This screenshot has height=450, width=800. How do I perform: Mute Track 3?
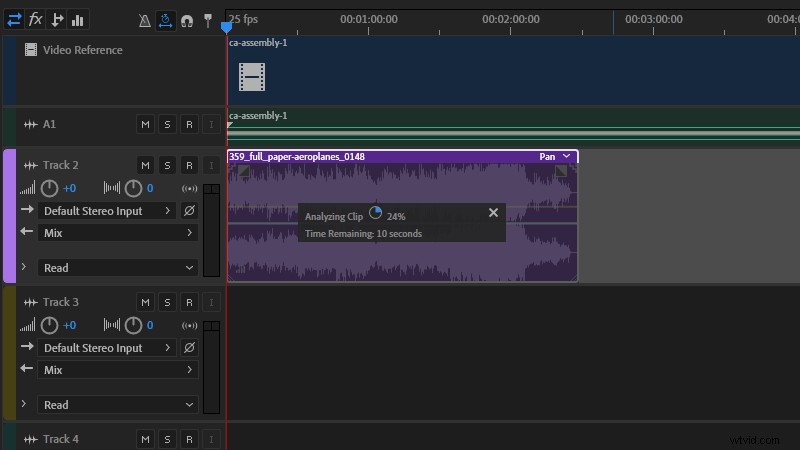pyautogui.click(x=145, y=303)
